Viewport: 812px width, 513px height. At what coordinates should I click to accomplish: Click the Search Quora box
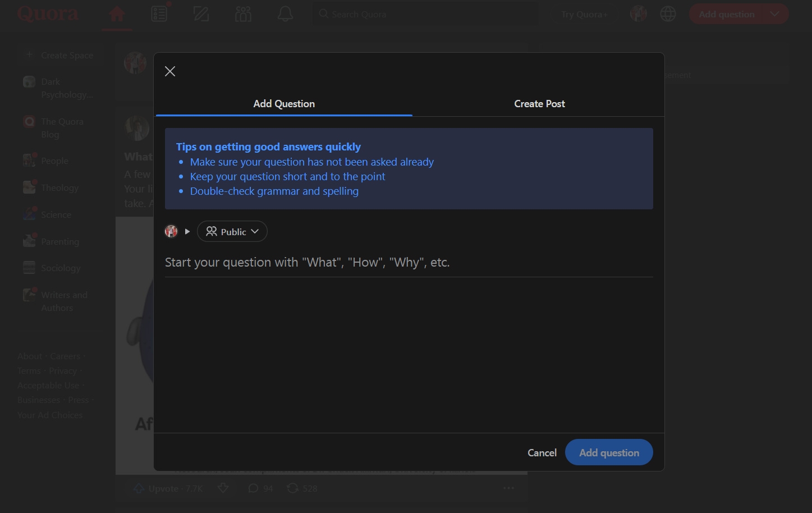[425, 14]
